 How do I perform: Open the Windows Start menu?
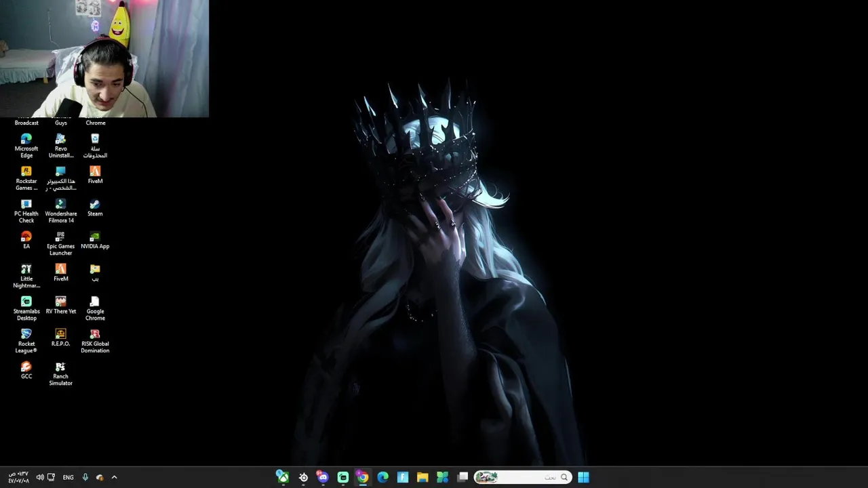(x=583, y=477)
